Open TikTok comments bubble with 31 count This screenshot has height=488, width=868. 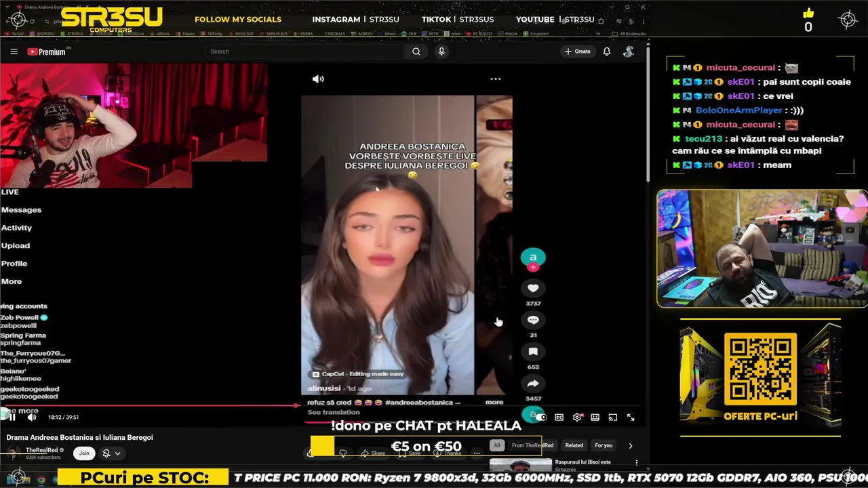click(533, 320)
